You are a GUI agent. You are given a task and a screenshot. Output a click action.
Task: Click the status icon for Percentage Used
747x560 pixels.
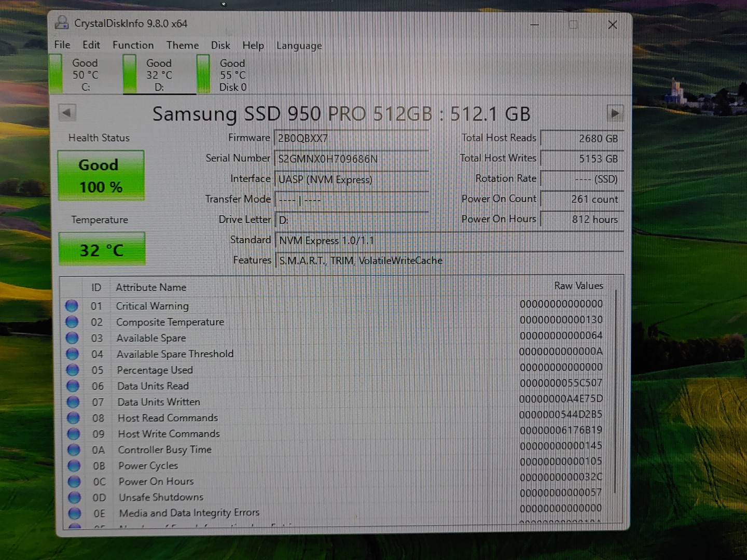(73, 370)
